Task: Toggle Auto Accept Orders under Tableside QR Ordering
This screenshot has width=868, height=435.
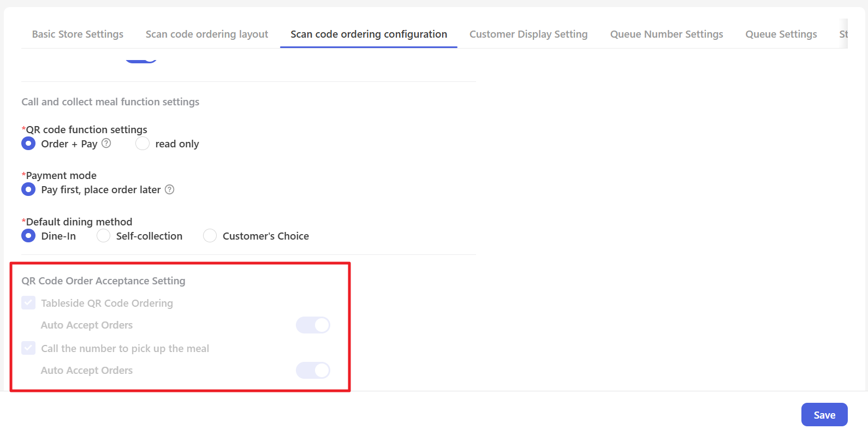Action: point(313,325)
